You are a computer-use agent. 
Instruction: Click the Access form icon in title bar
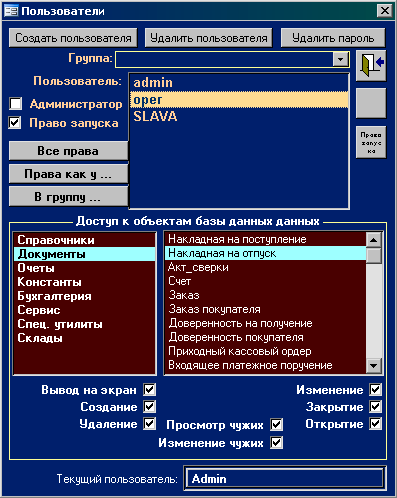coord(11,11)
